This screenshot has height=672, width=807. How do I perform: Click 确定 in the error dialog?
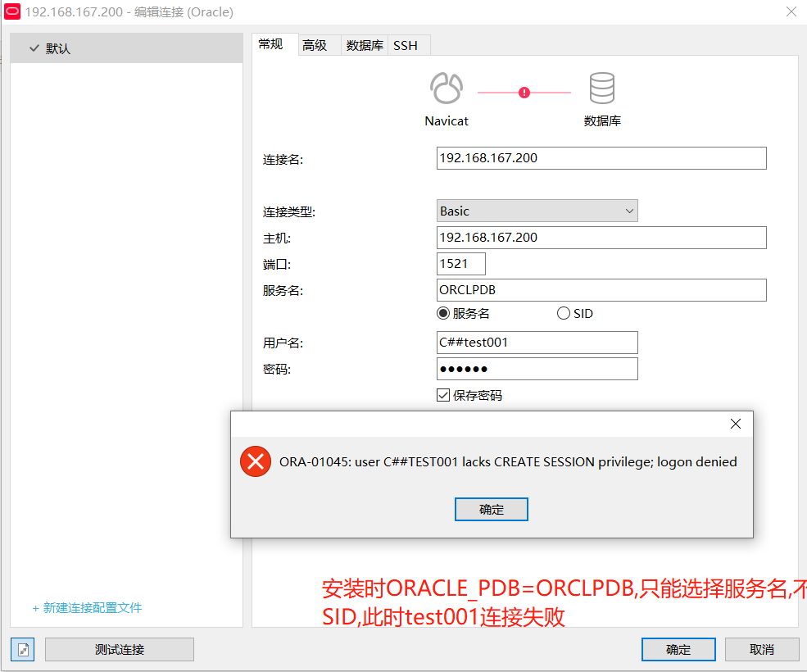pyautogui.click(x=491, y=509)
